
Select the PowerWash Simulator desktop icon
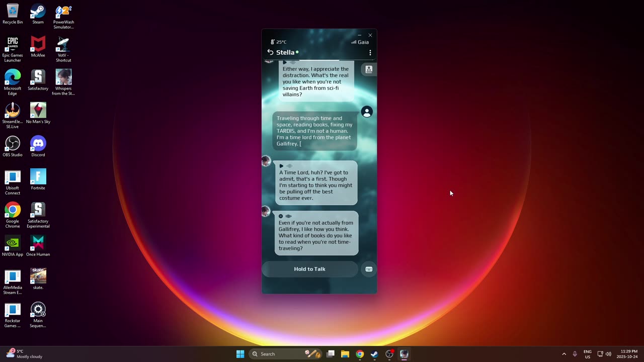coord(63,17)
